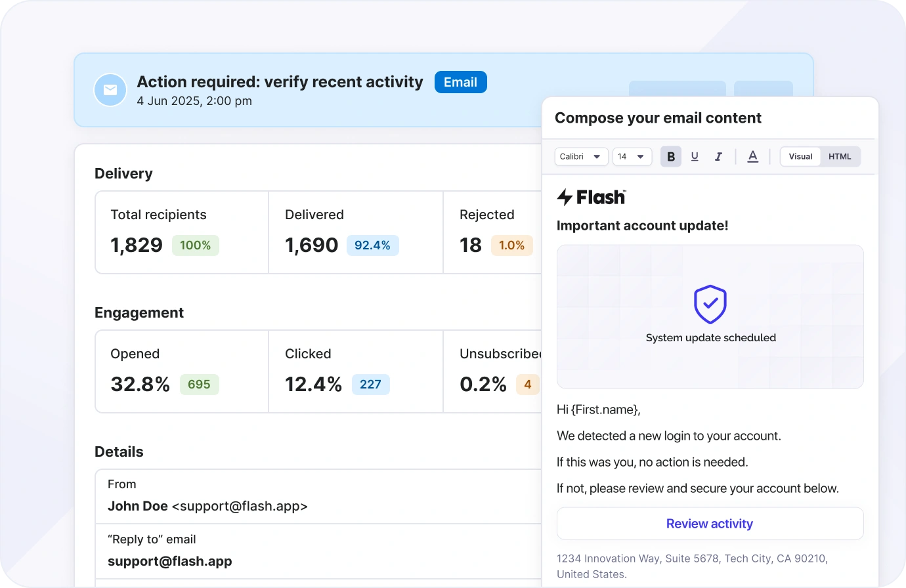Screen dimensions: 906x588
Task: Select the 100% total recipients badge
Action: [x=195, y=245]
